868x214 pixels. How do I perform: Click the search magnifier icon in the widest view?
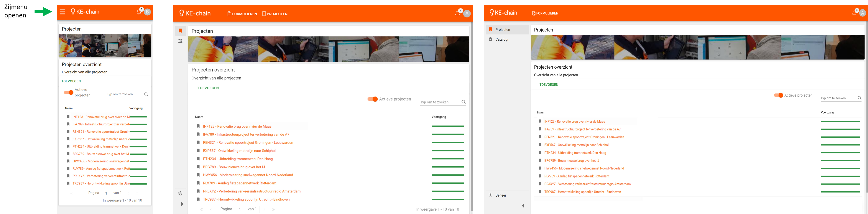click(860, 98)
